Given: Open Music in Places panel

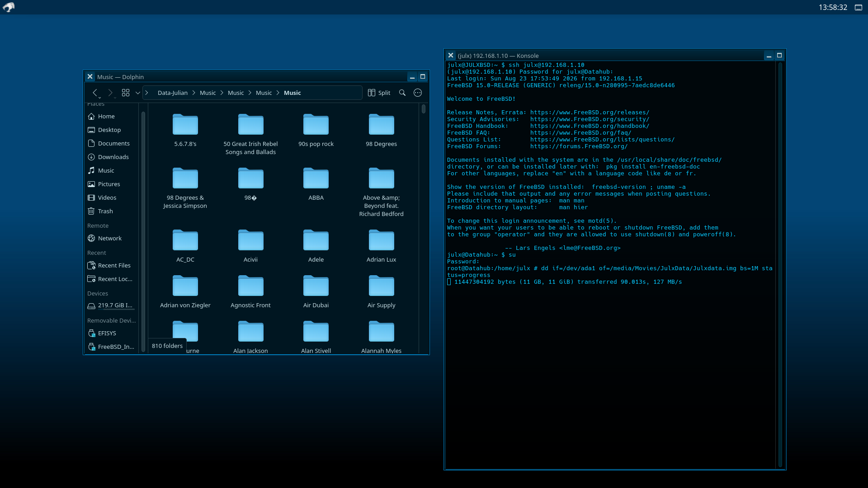Looking at the screenshot, I should click(x=111, y=170).
